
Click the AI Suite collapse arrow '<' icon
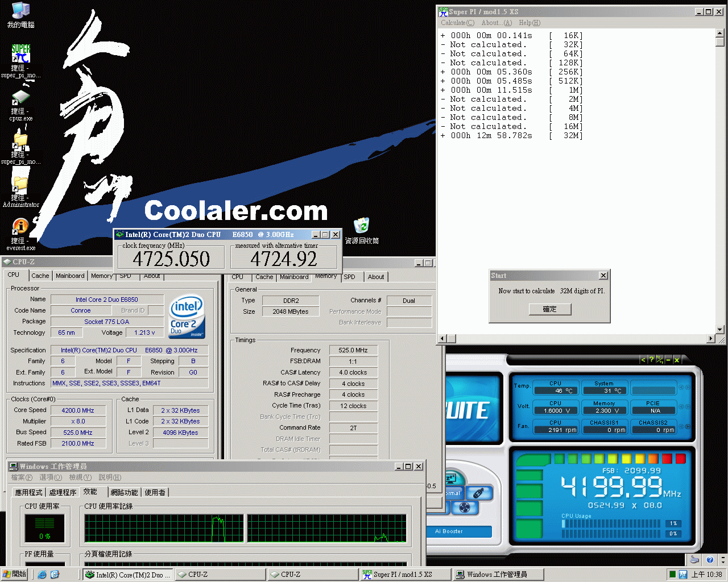coord(643,360)
